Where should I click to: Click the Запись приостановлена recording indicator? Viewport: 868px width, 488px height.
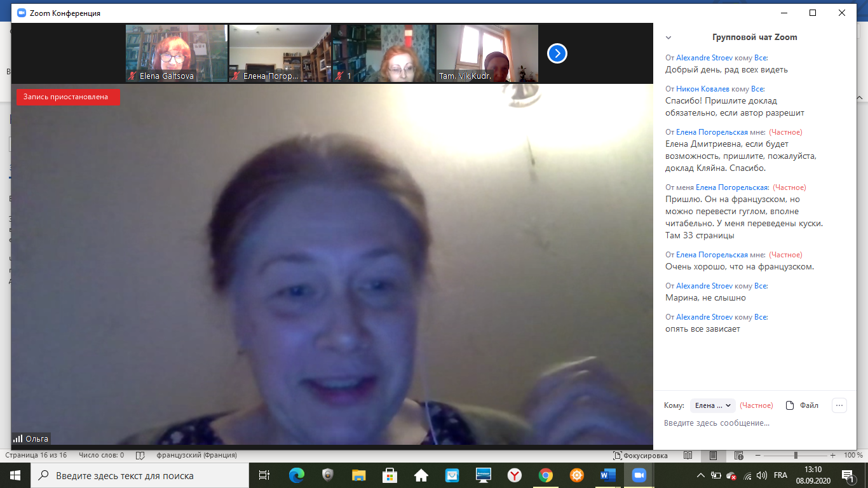(x=68, y=97)
